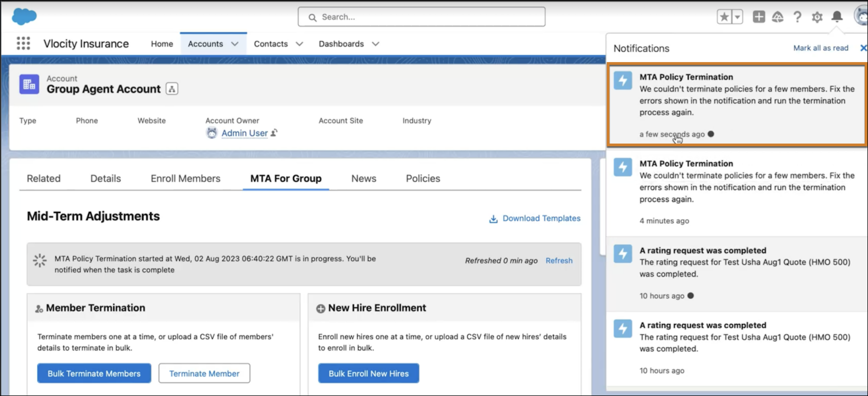868x396 pixels.
Task: Open the newest MTA Policy Termination notification
Action: click(737, 105)
